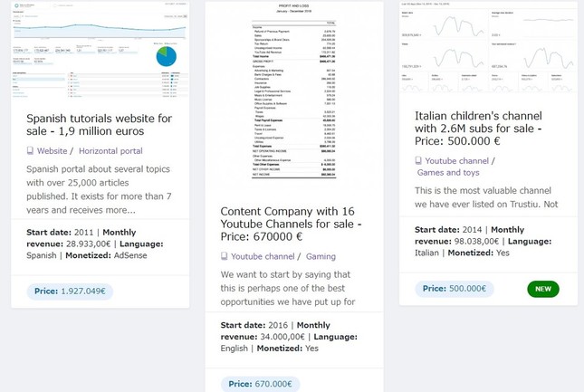Viewport: 584px width, 392px height.
Task: Click the book icon on Italian children's channel card
Action: pos(418,161)
